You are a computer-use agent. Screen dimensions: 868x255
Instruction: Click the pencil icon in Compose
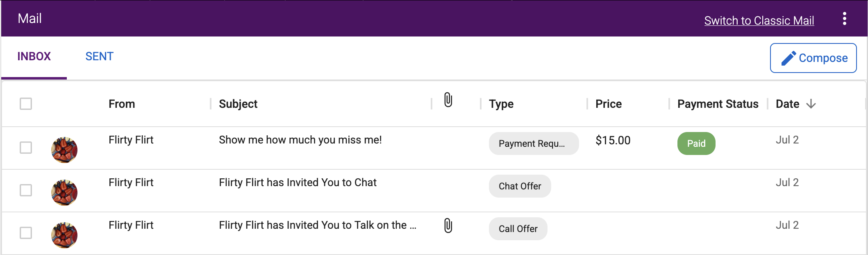[x=788, y=58]
